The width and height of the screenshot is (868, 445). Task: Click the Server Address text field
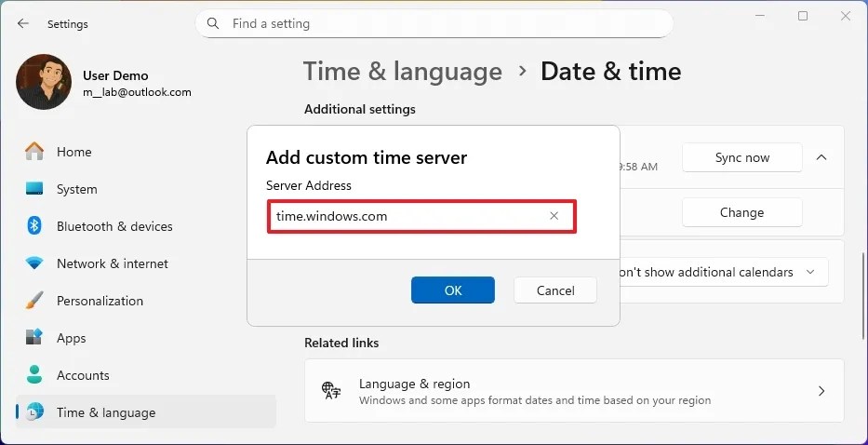421,216
